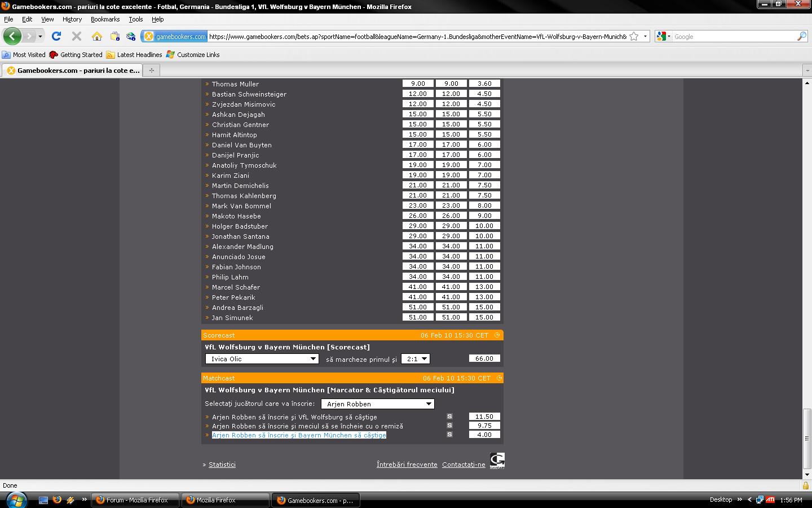Open the Întrebări frecvente link
Image resolution: width=812 pixels, height=508 pixels.
coord(407,465)
